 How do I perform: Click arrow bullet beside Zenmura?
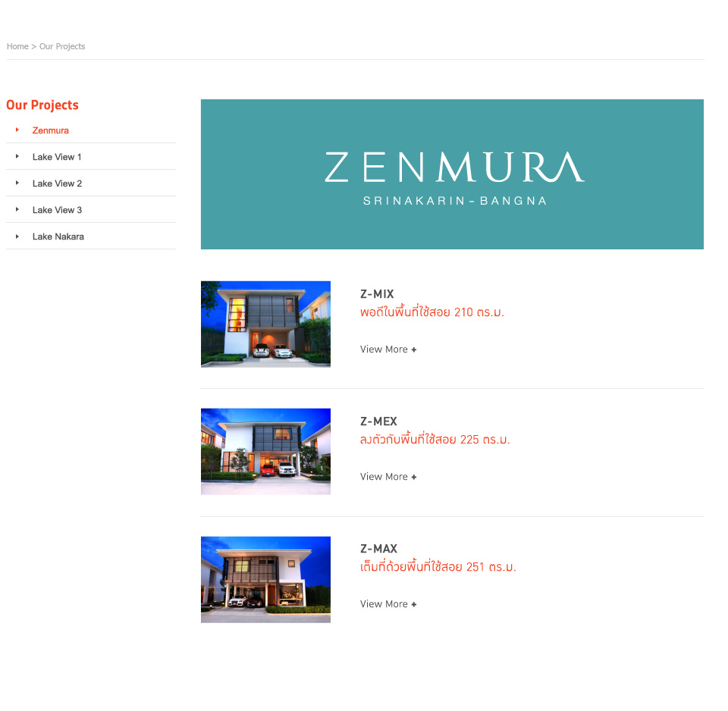[x=17, y=130]
